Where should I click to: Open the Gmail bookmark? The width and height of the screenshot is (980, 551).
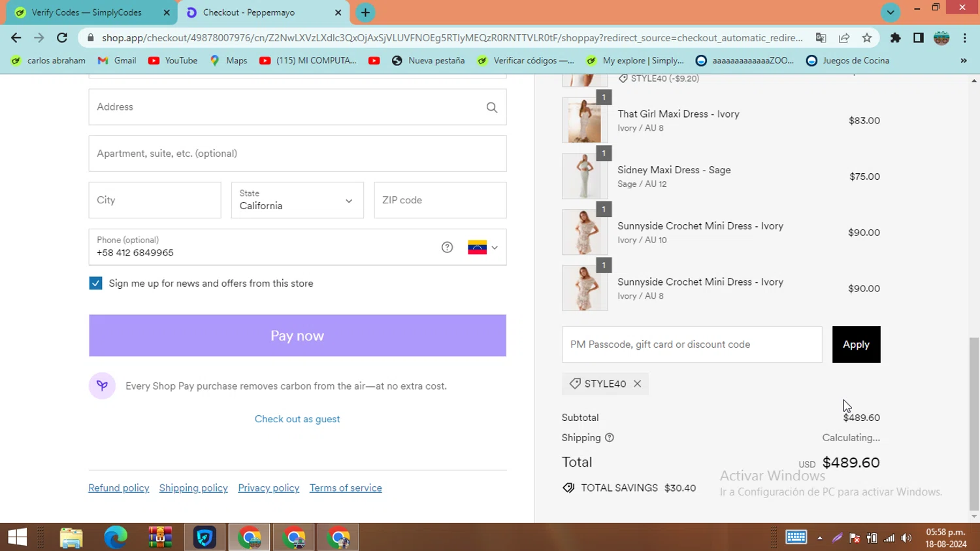pyautogui.click(x=117, y=61)
